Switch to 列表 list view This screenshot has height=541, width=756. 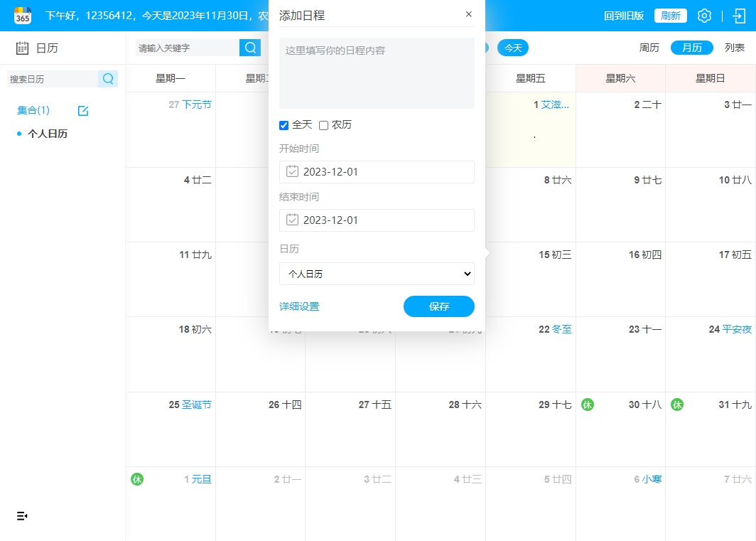[735, 48]
